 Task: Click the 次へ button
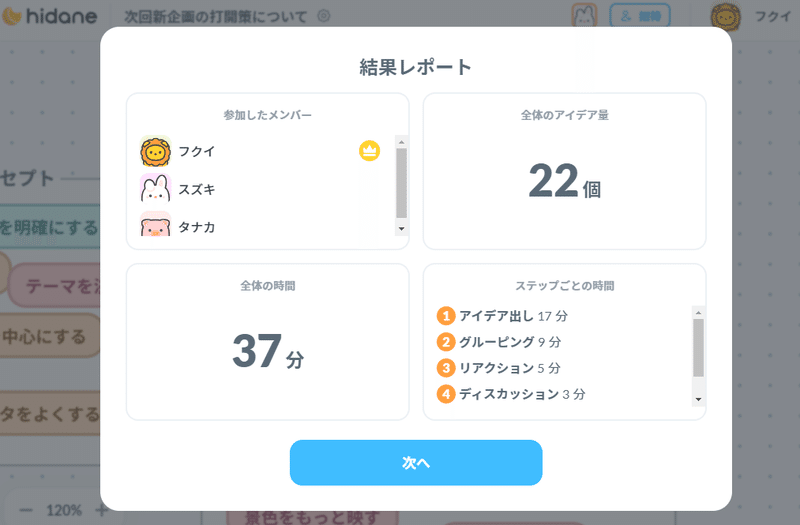[x=416, y=463]
